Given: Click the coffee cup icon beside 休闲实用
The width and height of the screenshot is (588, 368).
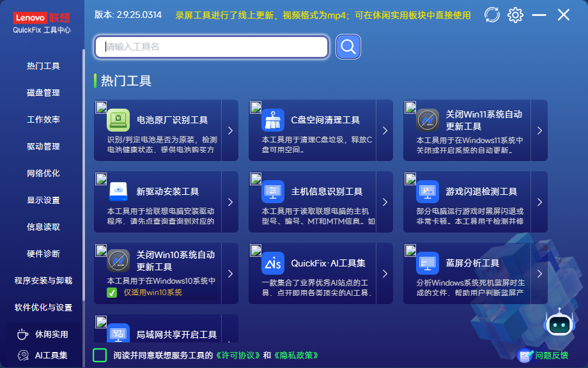Looking at the screenshot, I should tap(23, 334).
